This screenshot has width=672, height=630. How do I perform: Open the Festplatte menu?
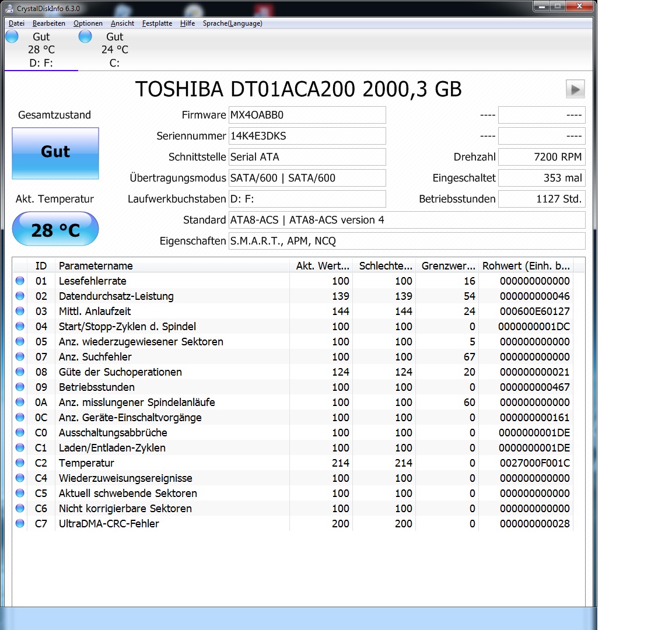pyautogui.click(x=157, y=23)
